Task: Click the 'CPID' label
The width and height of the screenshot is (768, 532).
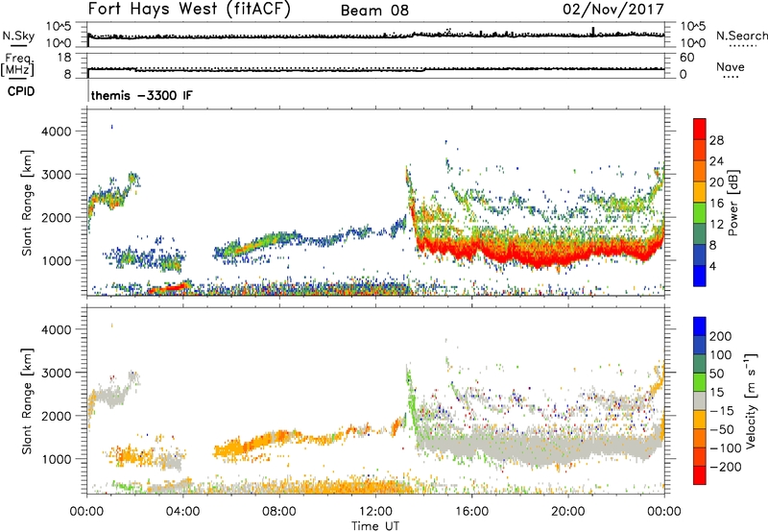Action: click(x=21, y=91)
